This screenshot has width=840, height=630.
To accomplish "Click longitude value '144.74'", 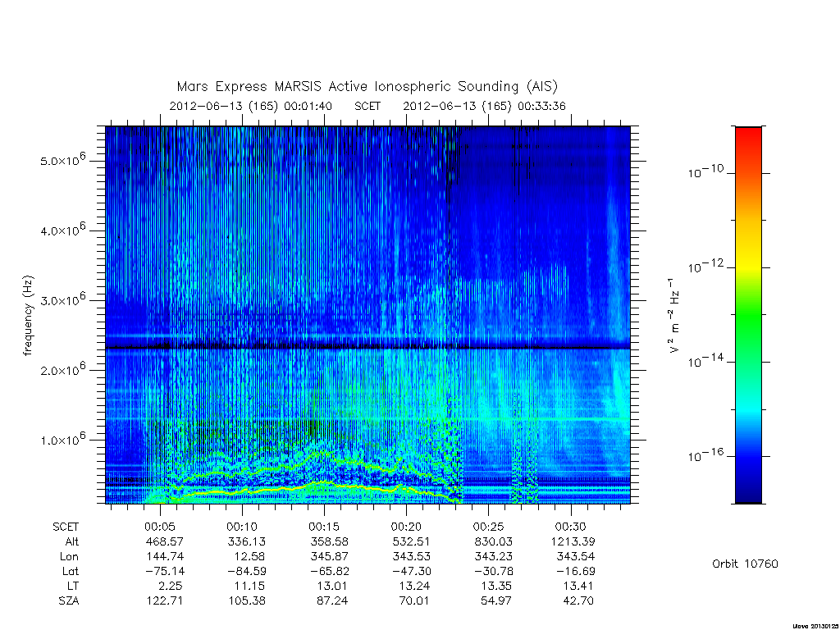I will click(165, 557).
